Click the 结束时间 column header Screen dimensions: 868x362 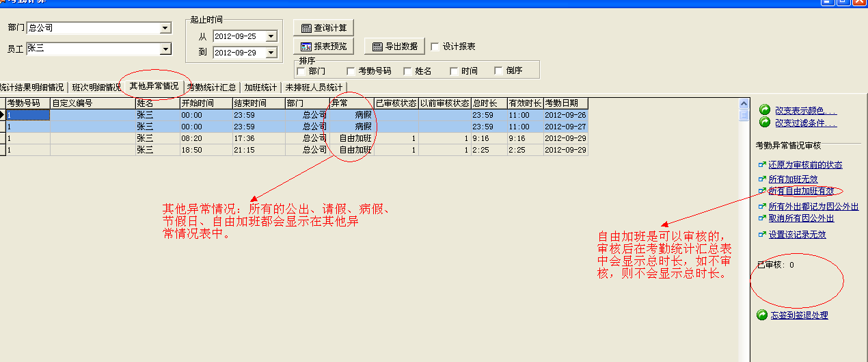point(258,103)
